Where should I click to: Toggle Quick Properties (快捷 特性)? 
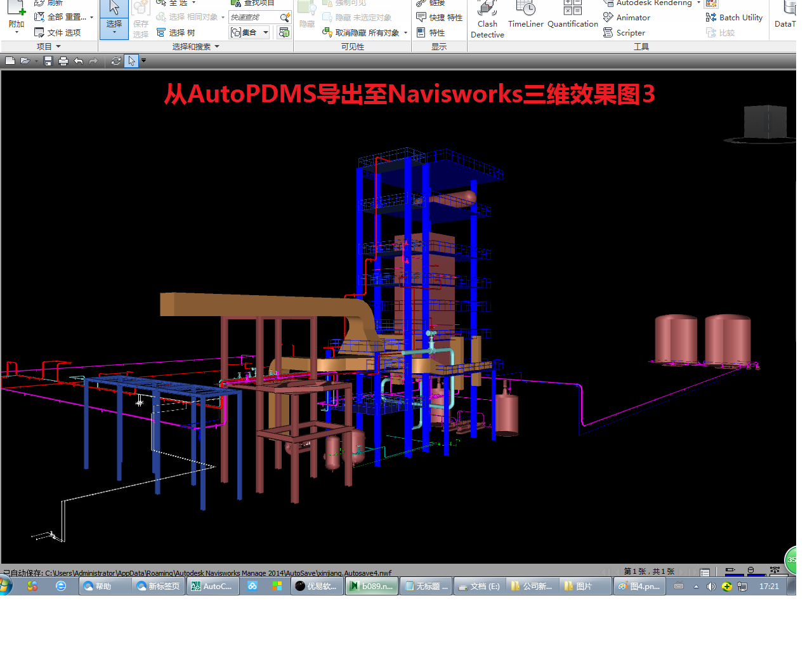coord(439,17)
